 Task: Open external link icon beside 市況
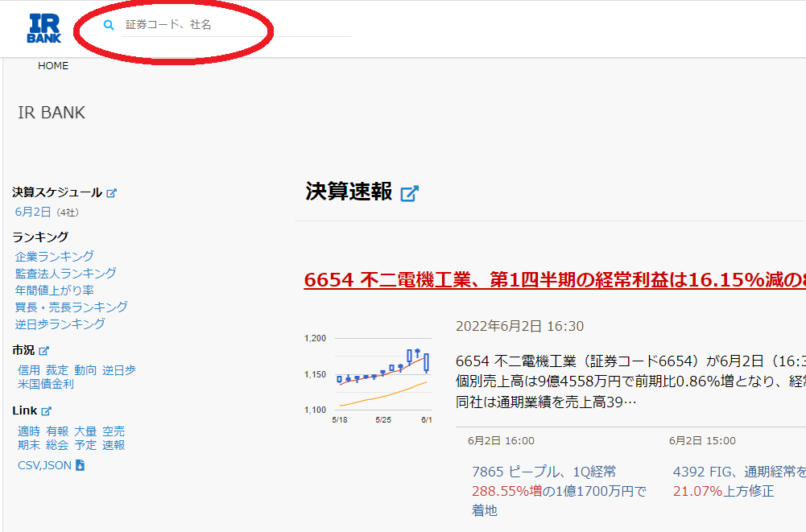[x=43, y=351]
